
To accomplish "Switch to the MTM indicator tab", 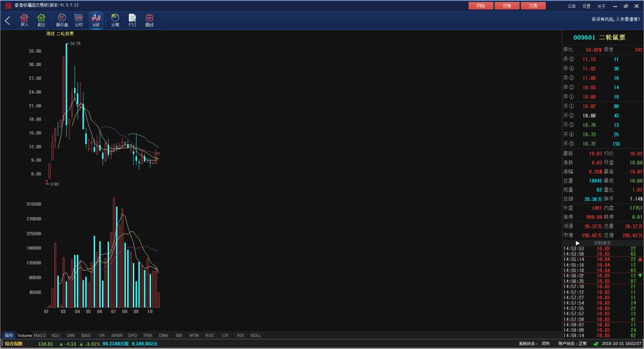I will point(194,335).
